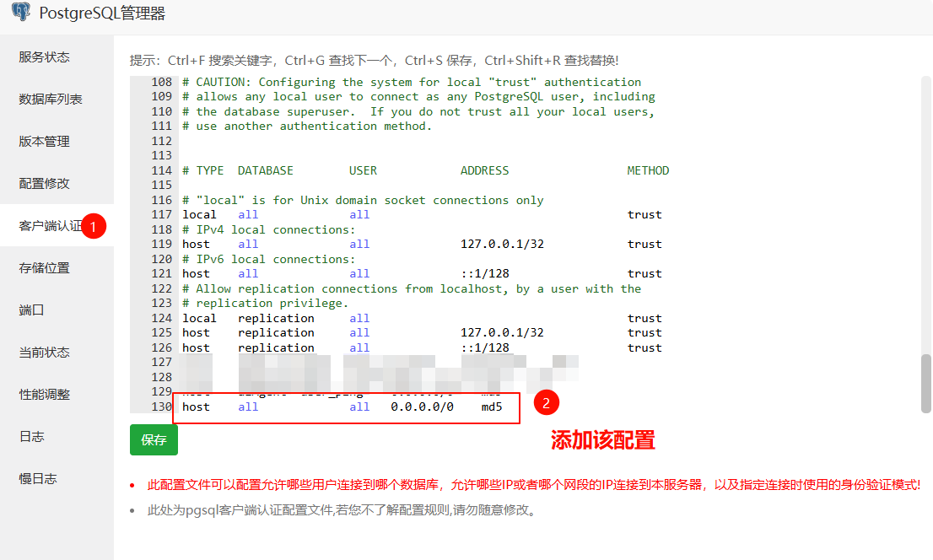Click the editor vertical scrollbar thumb
The image size is (933, 560).
click(x=926, y=383)
